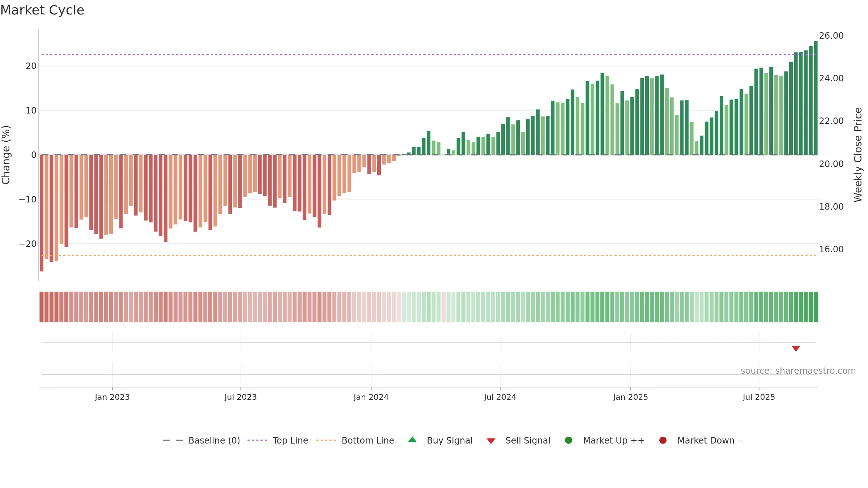Click the deepest red bar at chart start
Viewport: 868px width, 488px height.
[42, 213]
